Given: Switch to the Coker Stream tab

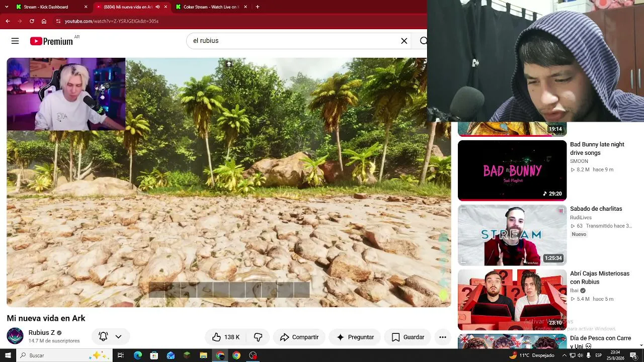Looking at the screenshot, I should point(211,7).
